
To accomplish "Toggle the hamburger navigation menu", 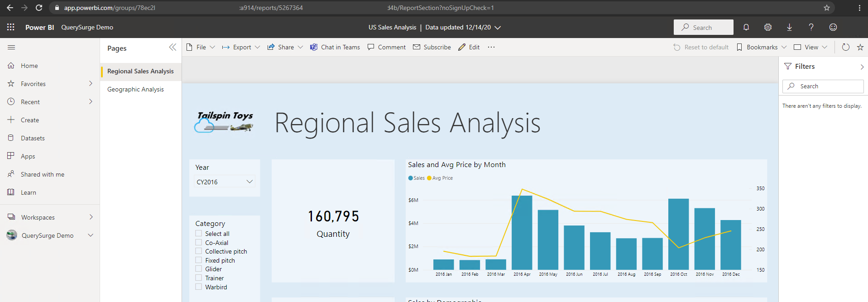I will coord(11,47).
